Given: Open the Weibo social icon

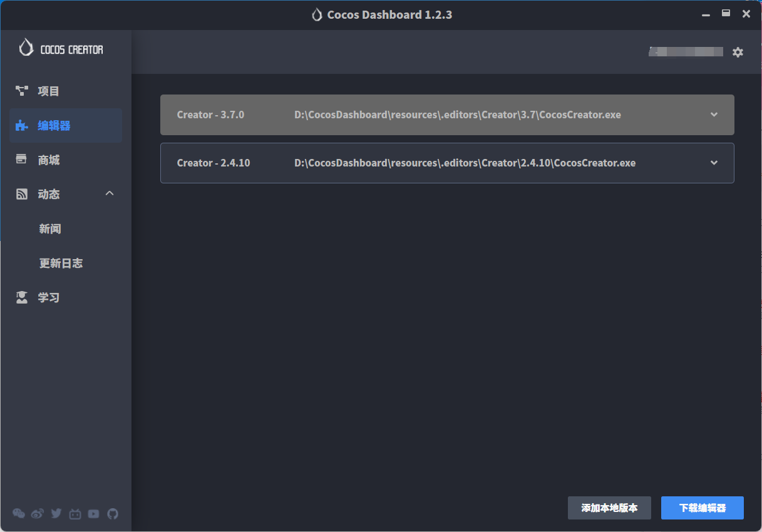Looking at the screenshot, I should (38, 514).
